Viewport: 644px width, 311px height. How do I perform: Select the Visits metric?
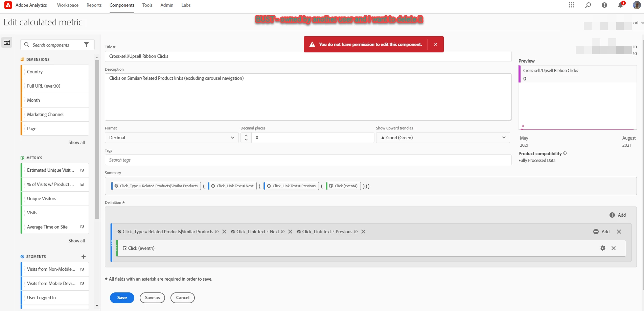(55, 213)
